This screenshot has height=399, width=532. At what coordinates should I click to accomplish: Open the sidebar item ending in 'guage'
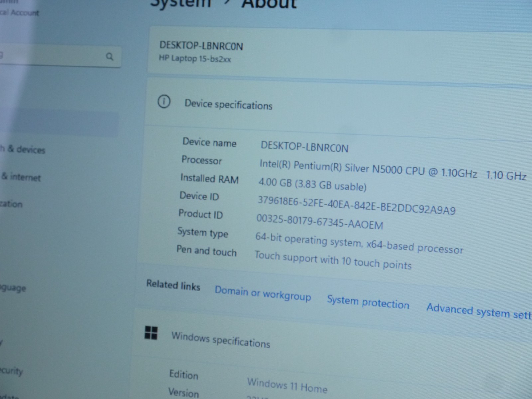[13, 287]
